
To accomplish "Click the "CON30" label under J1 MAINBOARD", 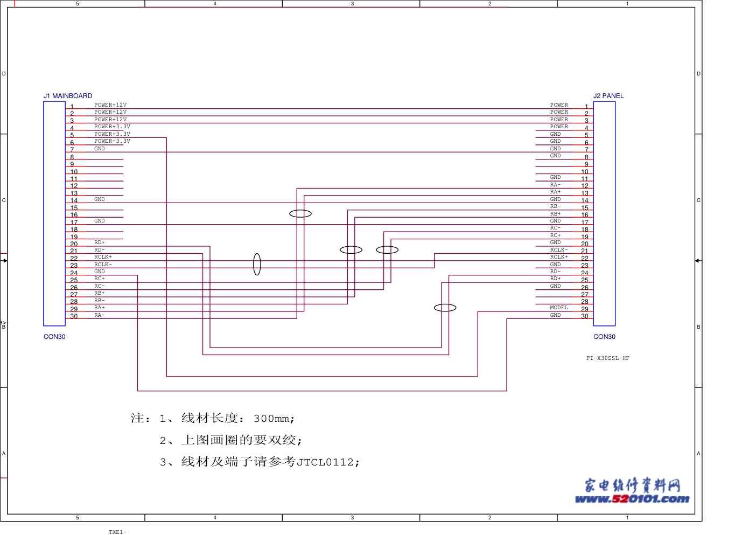I will click(54, 337).
